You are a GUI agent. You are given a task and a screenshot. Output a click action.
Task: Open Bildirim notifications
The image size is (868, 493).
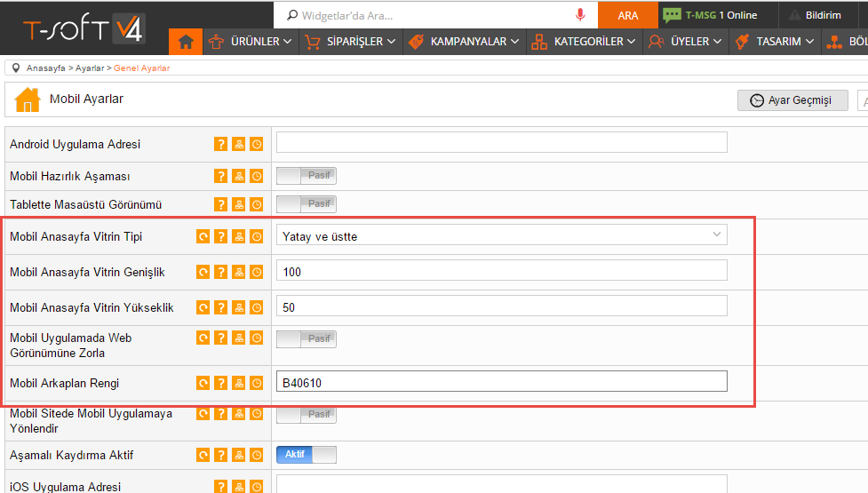[815, 15]
